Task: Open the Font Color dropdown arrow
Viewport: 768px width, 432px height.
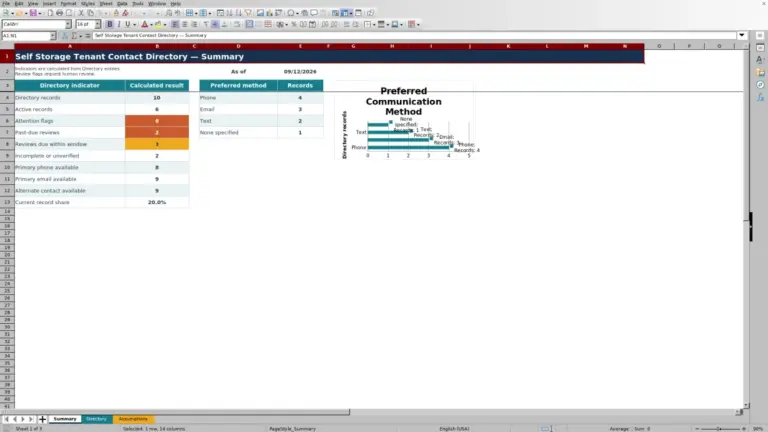Action: [x=151, y=24]
